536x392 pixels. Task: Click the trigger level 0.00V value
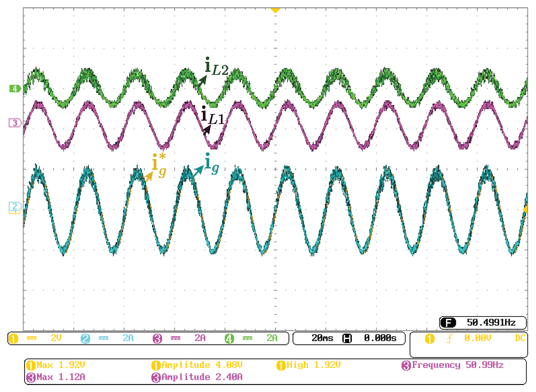pyautogui.click(x=478, y=338)
